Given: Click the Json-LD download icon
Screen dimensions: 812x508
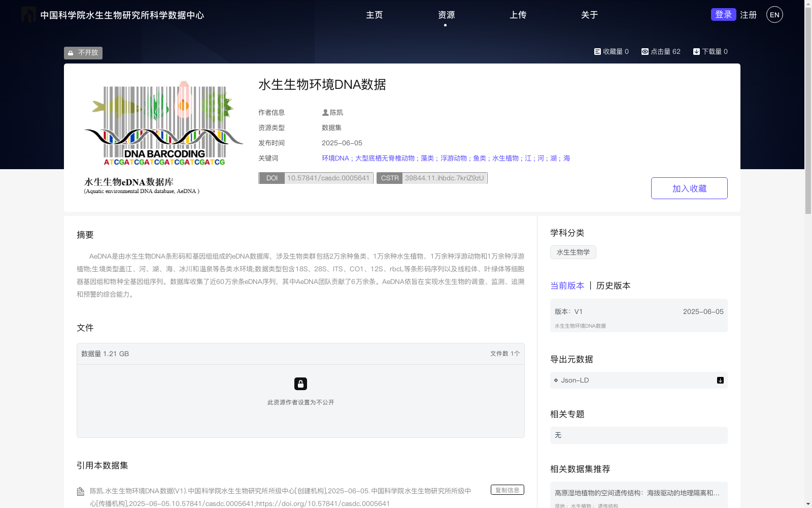Looking at the screenshot, I should [720, 380].
